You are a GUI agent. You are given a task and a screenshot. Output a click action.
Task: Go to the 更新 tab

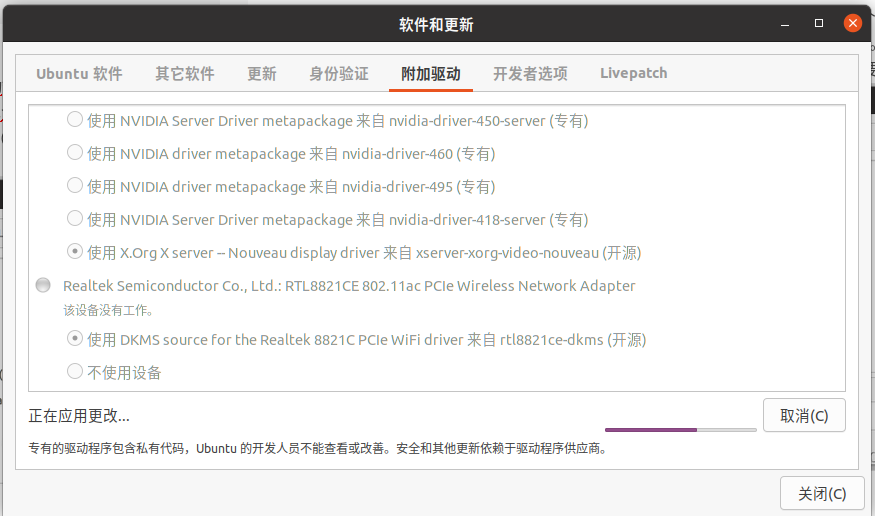tap(262, 74)
